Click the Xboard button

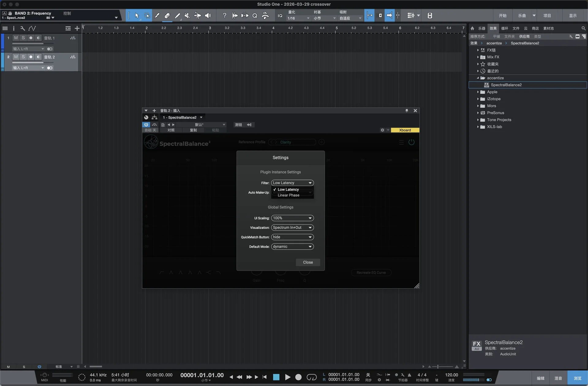405,130
